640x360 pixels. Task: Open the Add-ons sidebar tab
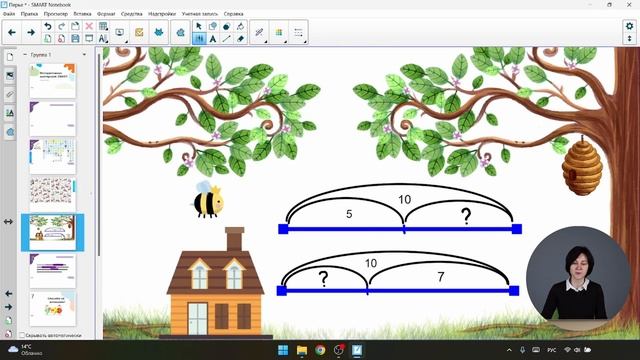coord(10,132)
